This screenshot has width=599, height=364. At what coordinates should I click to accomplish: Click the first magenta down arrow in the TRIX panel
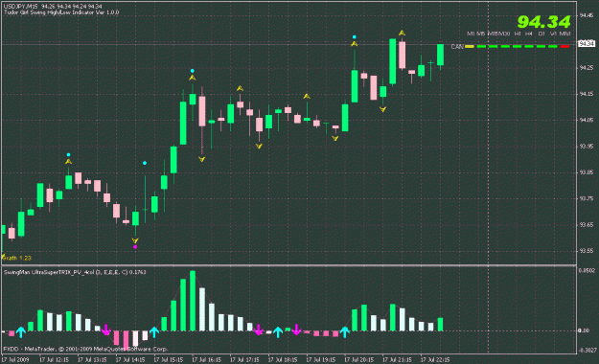coord(106,330)
